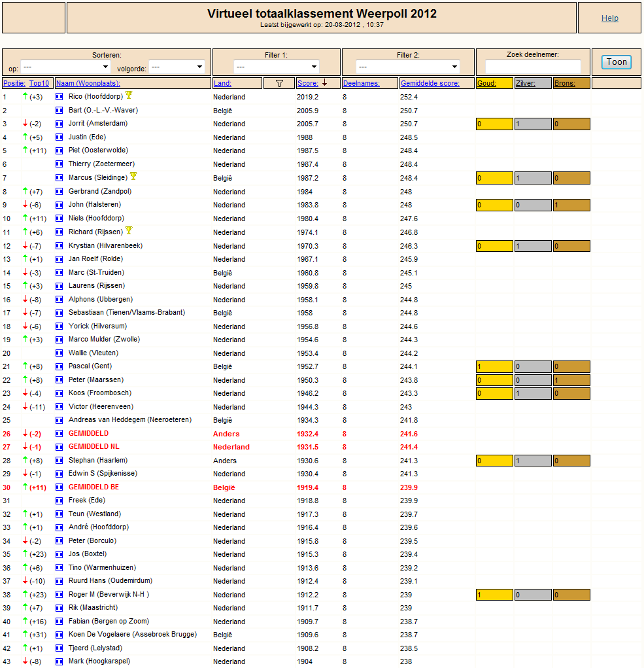
Task: Click the name 'Tino (Warmenhuizen)'
Action: tap(103, 567)
